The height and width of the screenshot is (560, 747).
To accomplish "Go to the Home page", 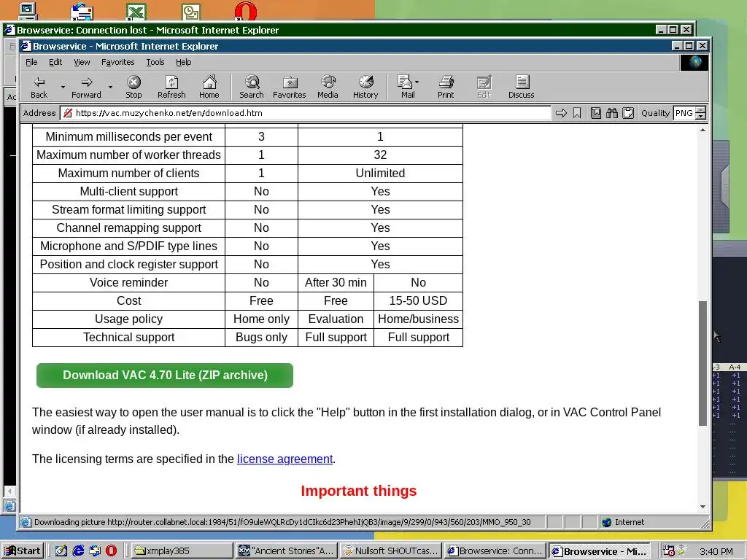I will click(x=209, y=87).
